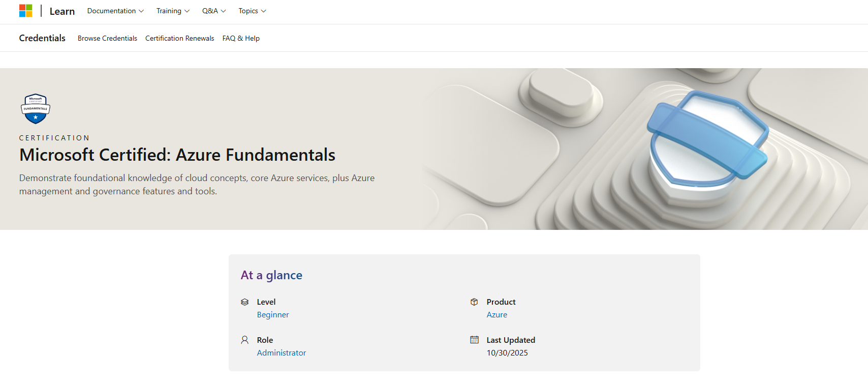This screenshot has height=383, width=868.
Task: Go to the Learn home link
Action: coord(62,11)
